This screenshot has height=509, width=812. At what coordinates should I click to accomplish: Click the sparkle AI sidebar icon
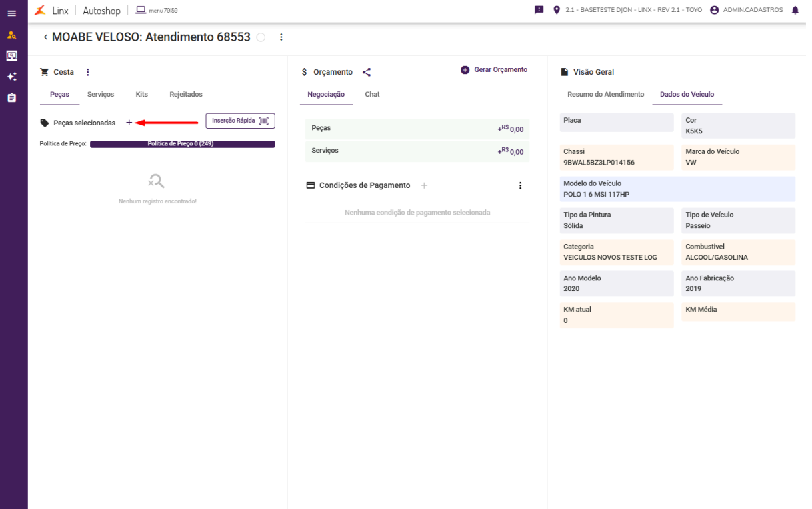11,77
